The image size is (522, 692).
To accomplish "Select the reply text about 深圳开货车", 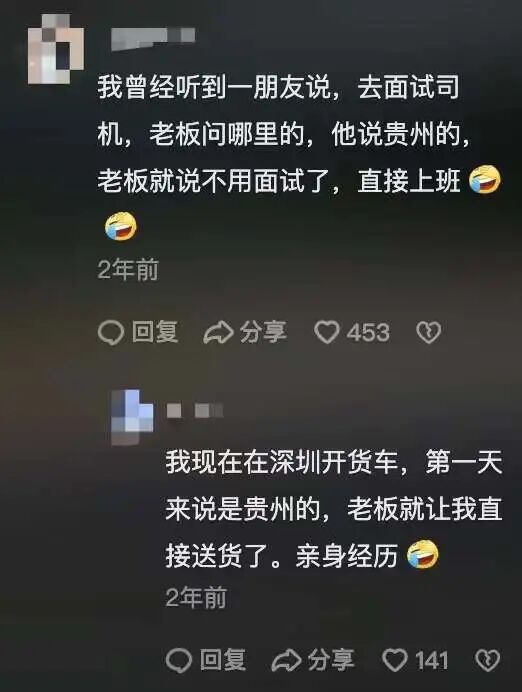I will 334,509.
